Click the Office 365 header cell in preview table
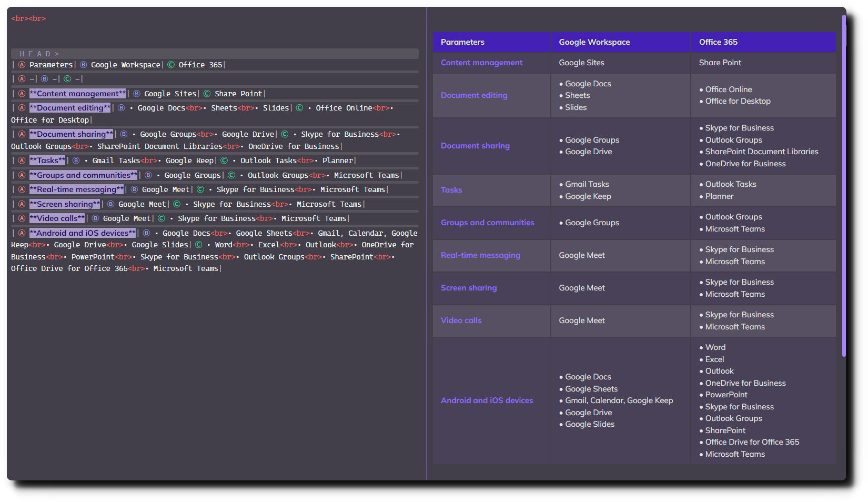This screenshot has width=868, height=502. [763, 42]
